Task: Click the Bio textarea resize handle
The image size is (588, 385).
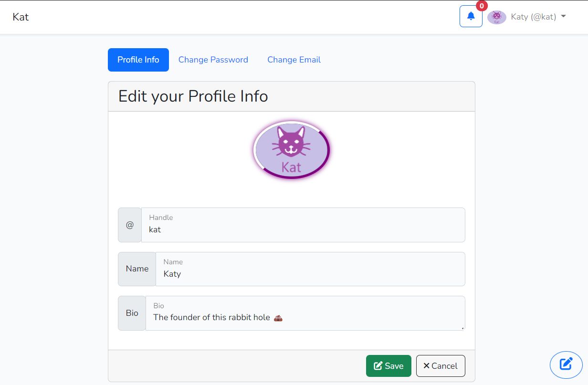Action: tap(462, 328)
